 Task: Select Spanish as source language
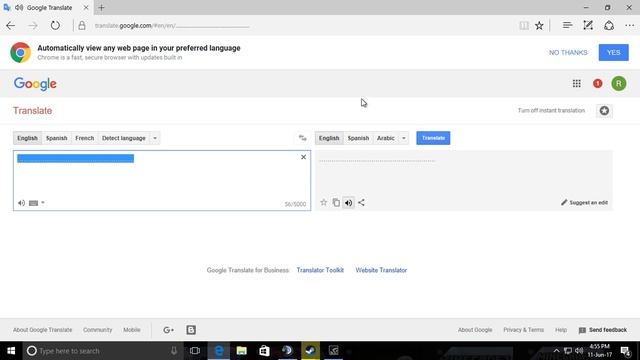56,138
